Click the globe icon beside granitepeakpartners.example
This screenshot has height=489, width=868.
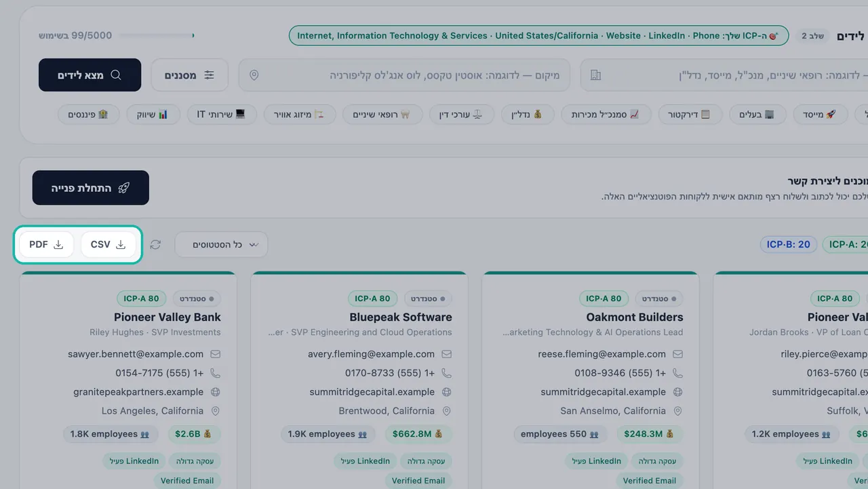coord(216,392)
